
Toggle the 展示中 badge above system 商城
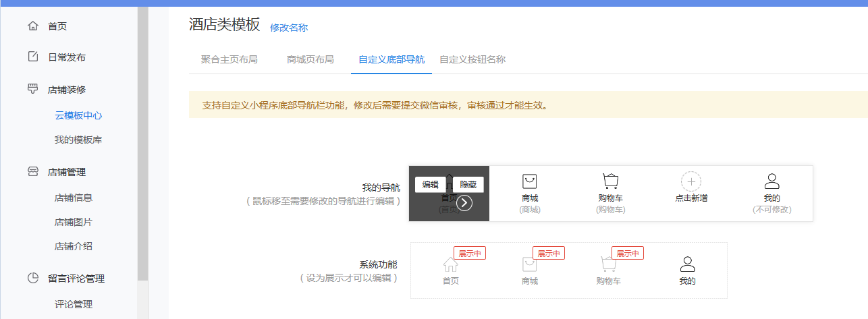549,253
